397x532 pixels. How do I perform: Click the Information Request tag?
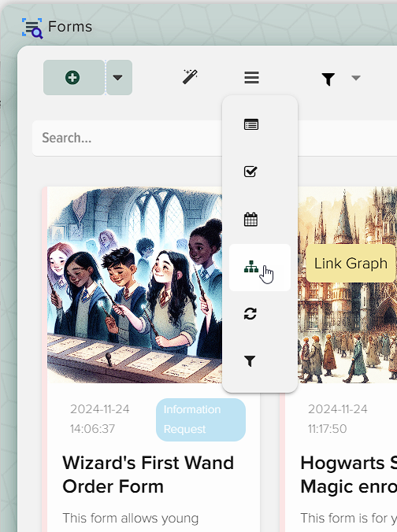click(x=201, y=419)
